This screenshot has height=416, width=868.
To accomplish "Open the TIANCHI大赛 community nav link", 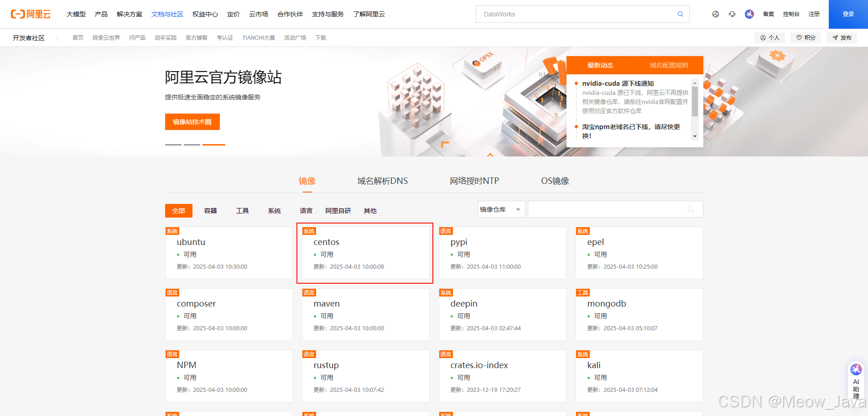I will [x=259, y=38].
